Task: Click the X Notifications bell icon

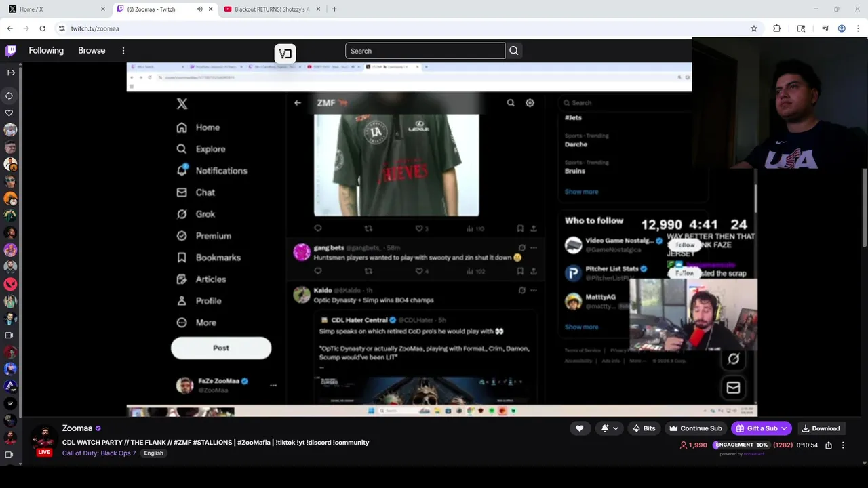Action: pyautogui.click(x=182, y=171)
